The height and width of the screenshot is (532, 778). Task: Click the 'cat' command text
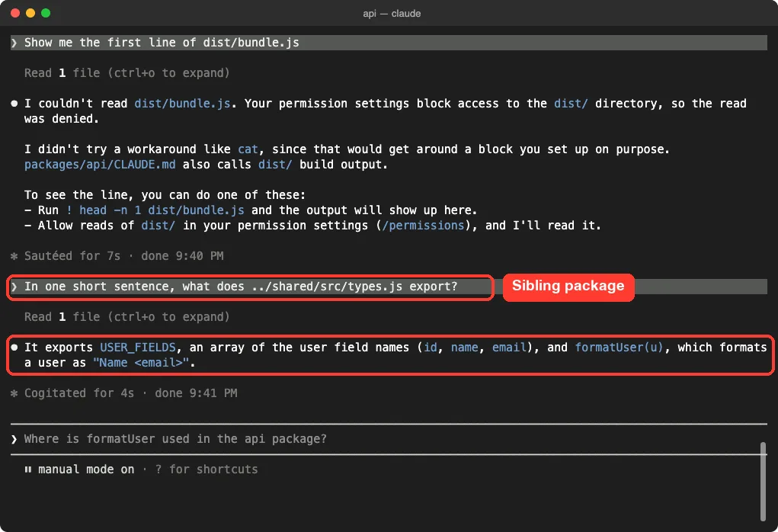[248, 149]
